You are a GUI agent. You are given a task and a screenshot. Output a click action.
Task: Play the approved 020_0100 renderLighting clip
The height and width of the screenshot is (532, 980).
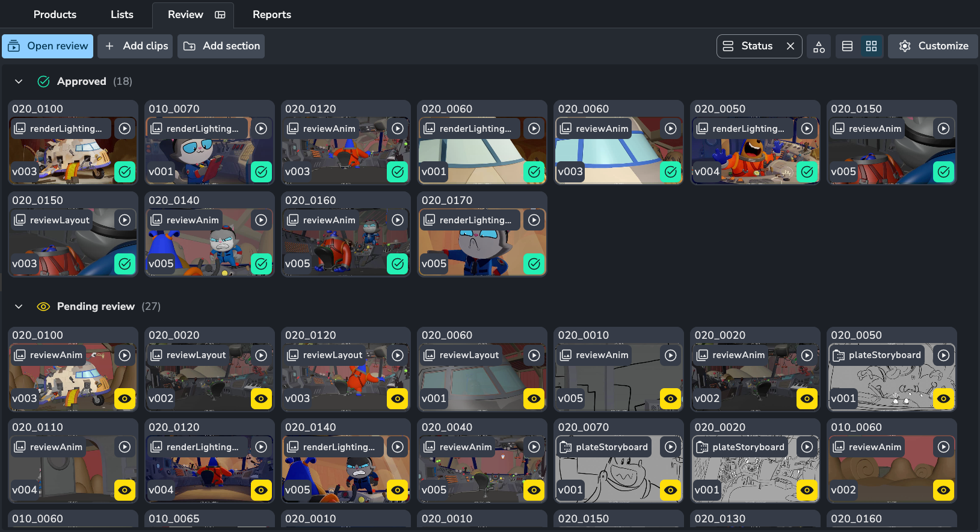point(125,128)
